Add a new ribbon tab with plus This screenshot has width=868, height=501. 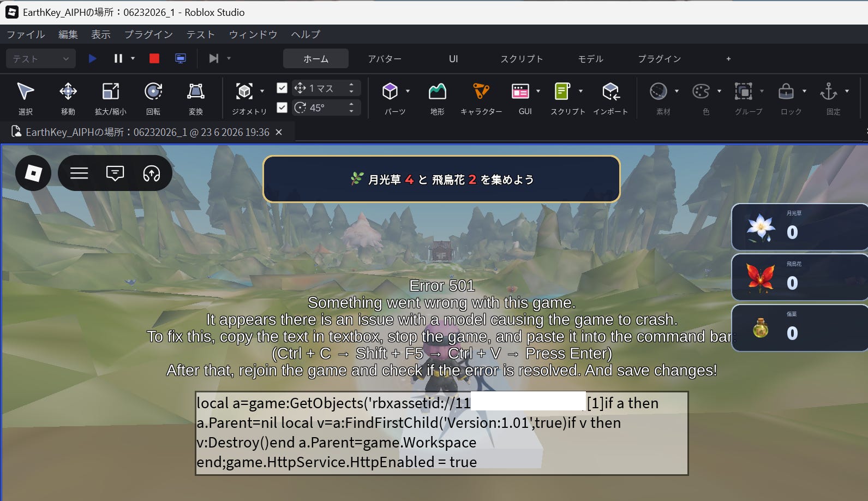point(728,58)
